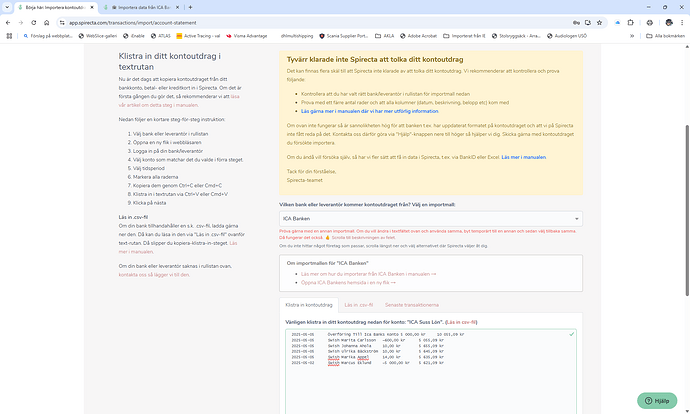This screenshot has height=414, width=690.
Task: Click the 'Swish Marcus Eklund' transaction row
Action: pyautogui.click(x=367, y=363)
